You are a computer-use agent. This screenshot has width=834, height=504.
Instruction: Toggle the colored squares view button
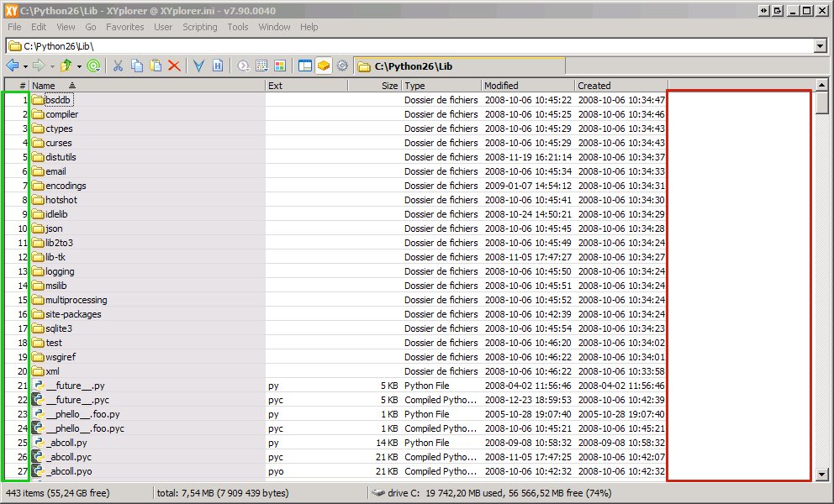(280, 66)
